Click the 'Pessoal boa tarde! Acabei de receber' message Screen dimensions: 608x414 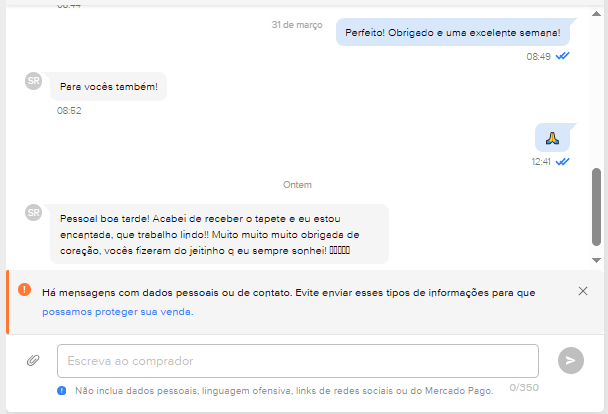pyautogui.click(x=219, y=234)
